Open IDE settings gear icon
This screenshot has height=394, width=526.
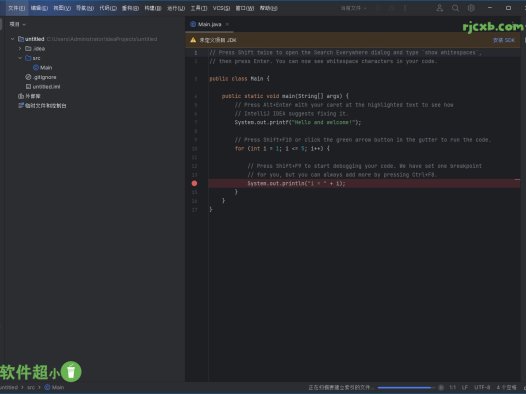(x=471, y=8)
